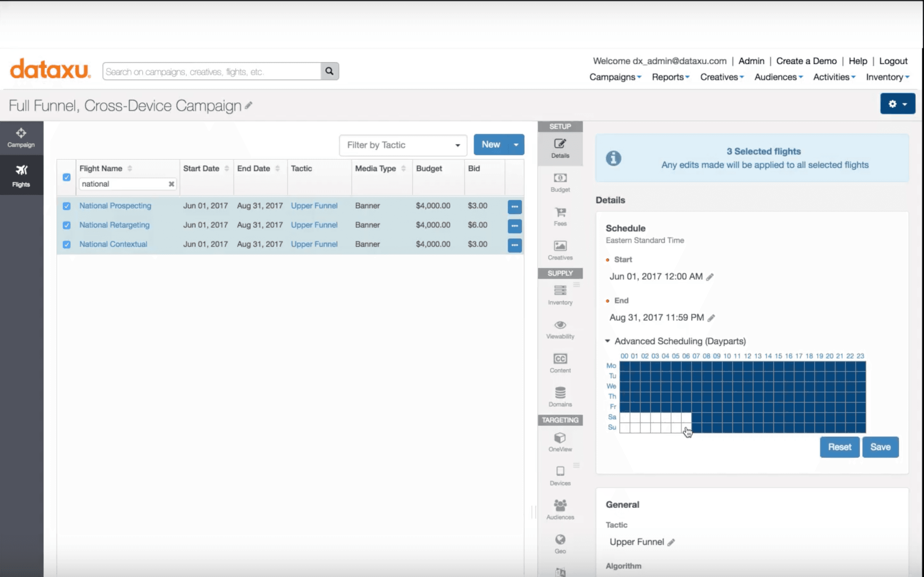Edit the campaign name pencil icon
Screen dimensions: 924x577
click(x=248, y=105)
